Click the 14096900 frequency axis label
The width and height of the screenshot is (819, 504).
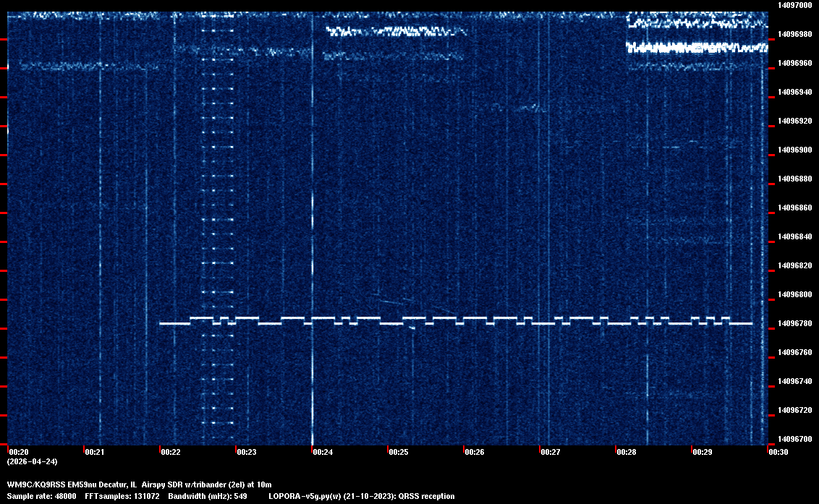pos(794,150)
